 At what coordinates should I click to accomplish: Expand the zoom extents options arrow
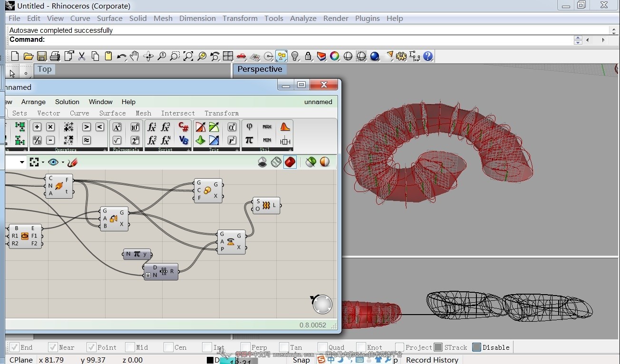(x=43, y=163)
